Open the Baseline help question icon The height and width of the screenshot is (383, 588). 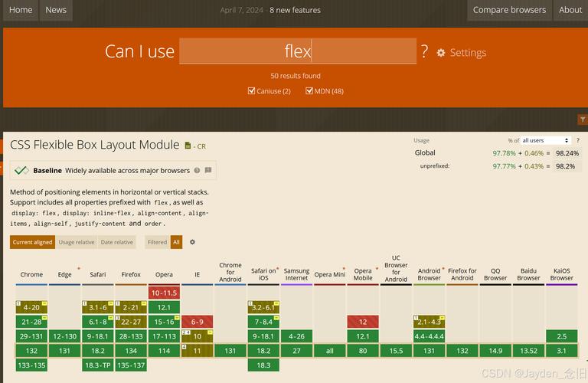click(x=197, y=170)
